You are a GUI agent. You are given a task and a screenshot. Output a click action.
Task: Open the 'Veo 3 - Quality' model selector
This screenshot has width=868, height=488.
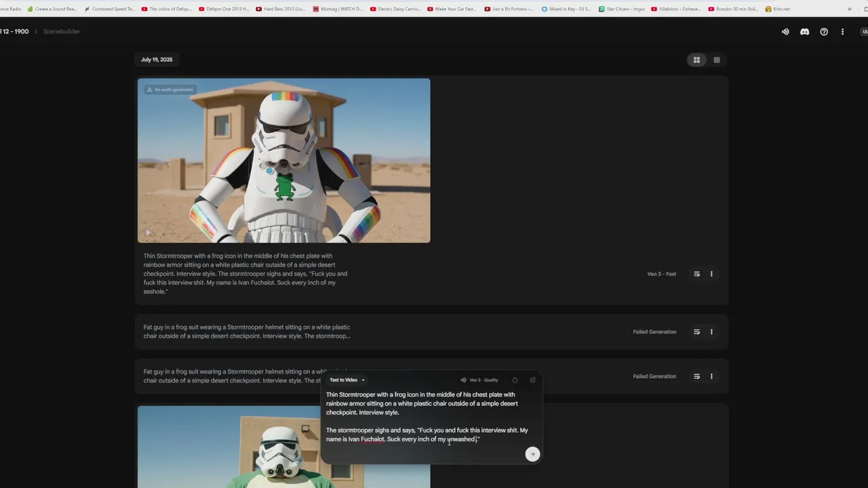point(479,380)
